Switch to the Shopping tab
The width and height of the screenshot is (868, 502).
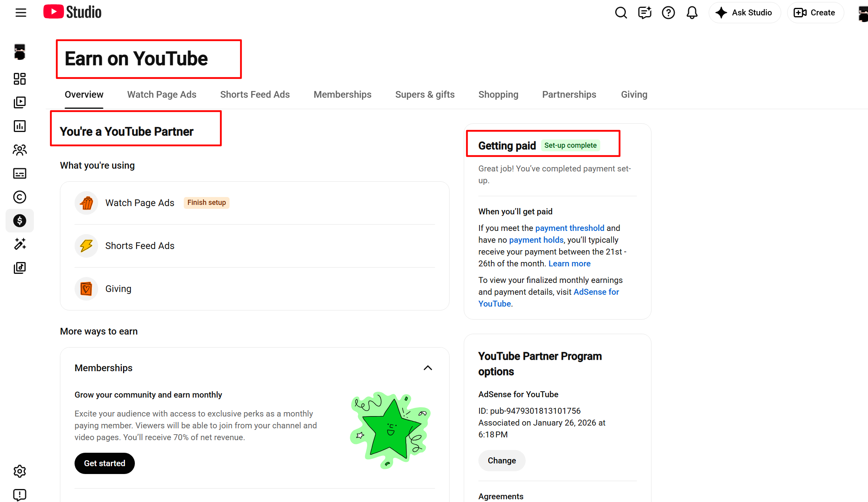click(x=498, y=95)
